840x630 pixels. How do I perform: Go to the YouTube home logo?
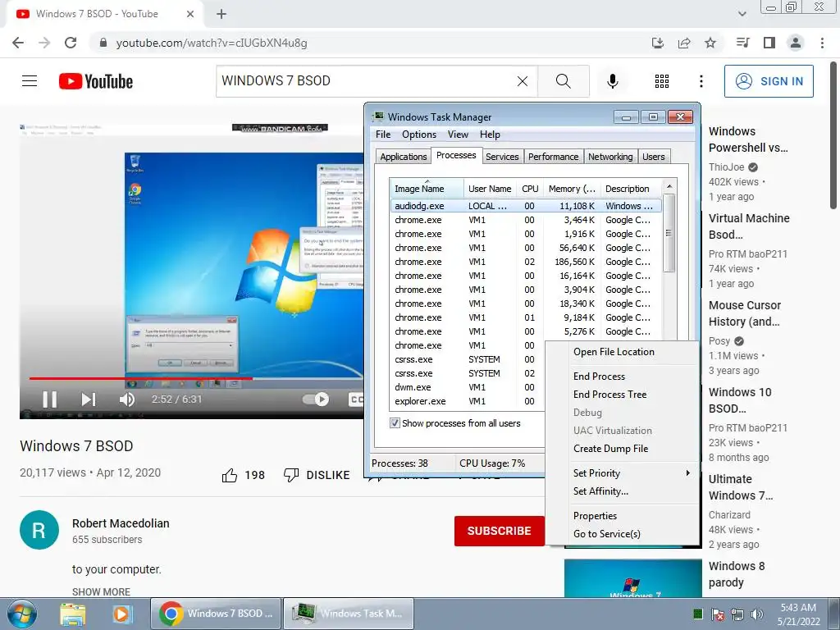[96, 81]
